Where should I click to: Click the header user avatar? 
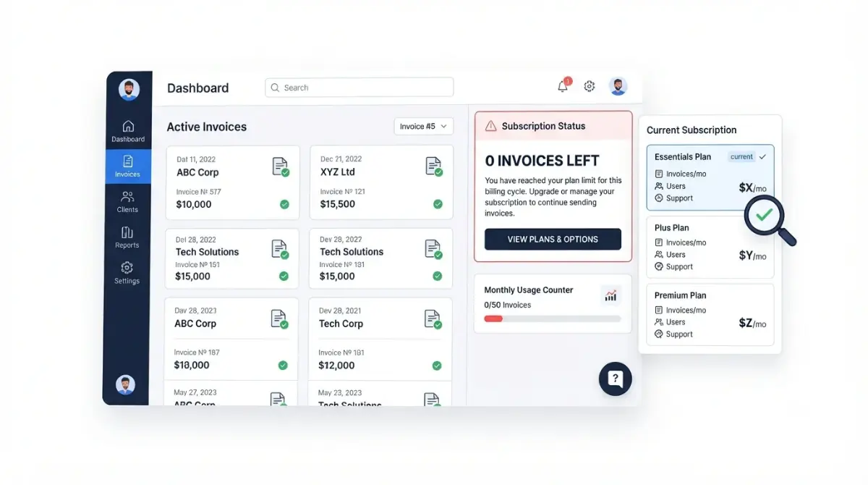click(x=618, y=86)
